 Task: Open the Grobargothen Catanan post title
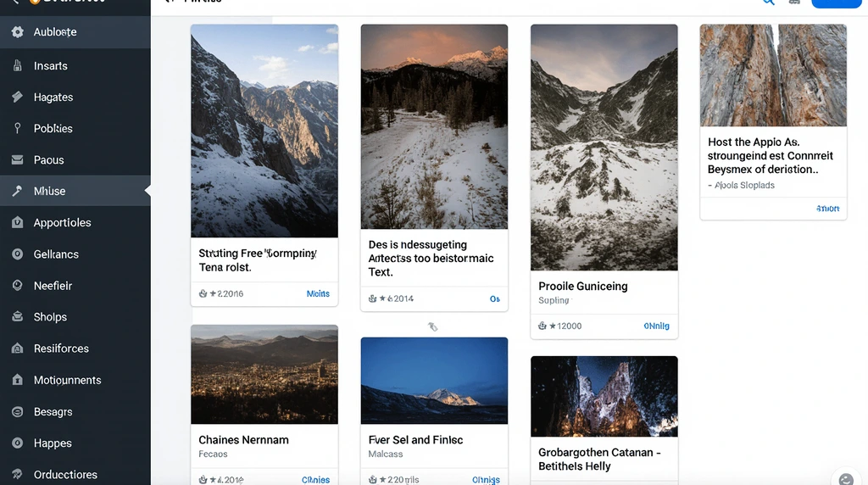click(599, 460)
